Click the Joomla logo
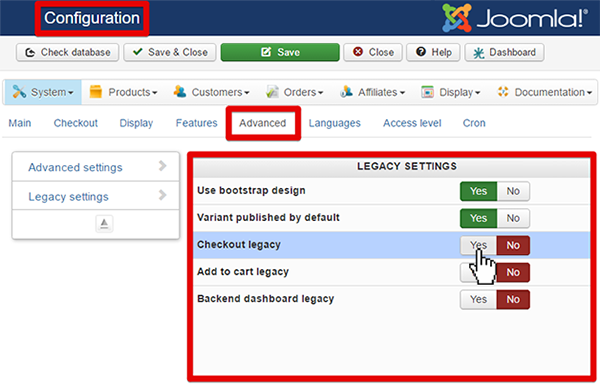This screenshot has height=387, width=600. tap(515, 18)
